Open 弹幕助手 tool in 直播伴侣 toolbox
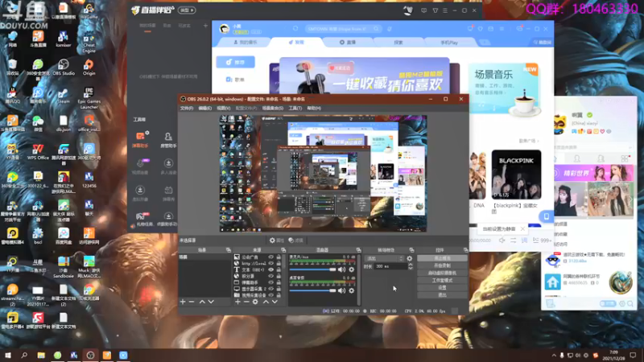This screenshot has height=362, width=644. pyautogui.click(x=140, y=139)
